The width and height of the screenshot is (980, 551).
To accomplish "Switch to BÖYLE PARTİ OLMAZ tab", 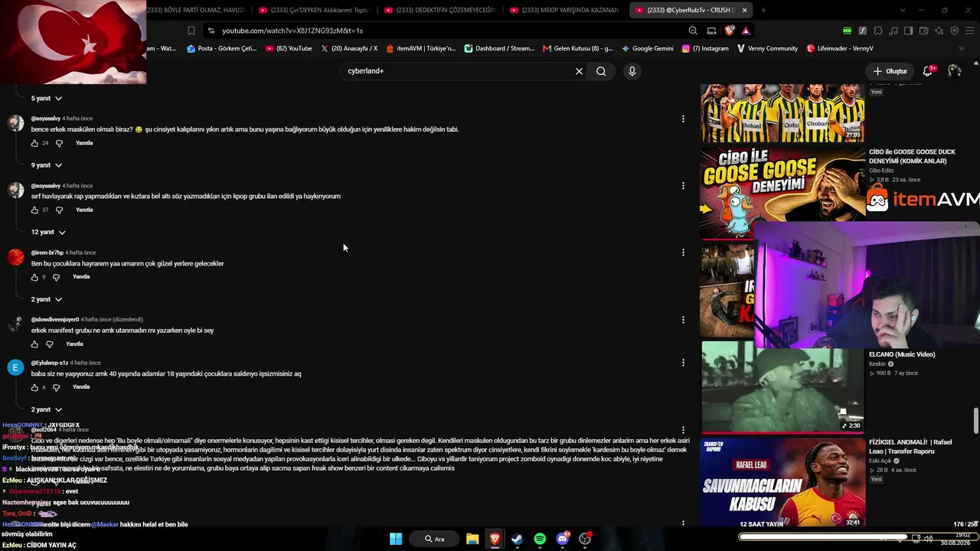I will [x=196, y=10].
